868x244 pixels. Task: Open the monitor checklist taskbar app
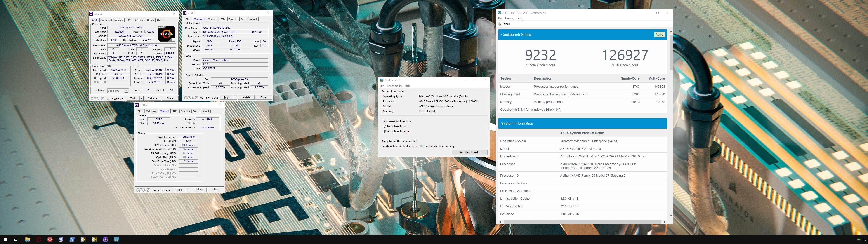pyautogui.click(x=61, y=240)
